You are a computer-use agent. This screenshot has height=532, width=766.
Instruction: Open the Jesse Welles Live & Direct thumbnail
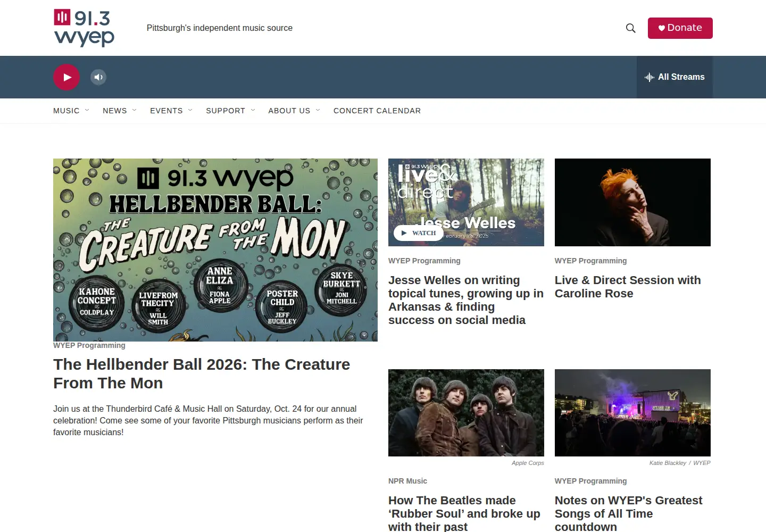466,202
